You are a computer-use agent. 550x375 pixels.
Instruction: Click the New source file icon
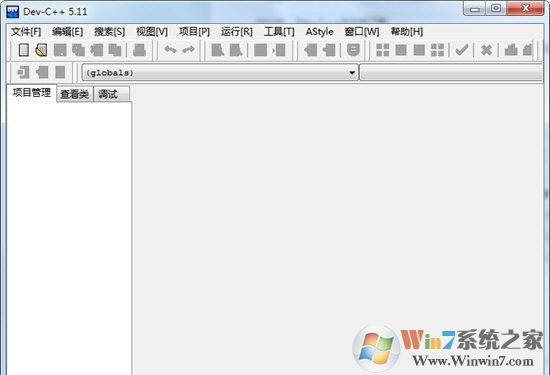24,50
